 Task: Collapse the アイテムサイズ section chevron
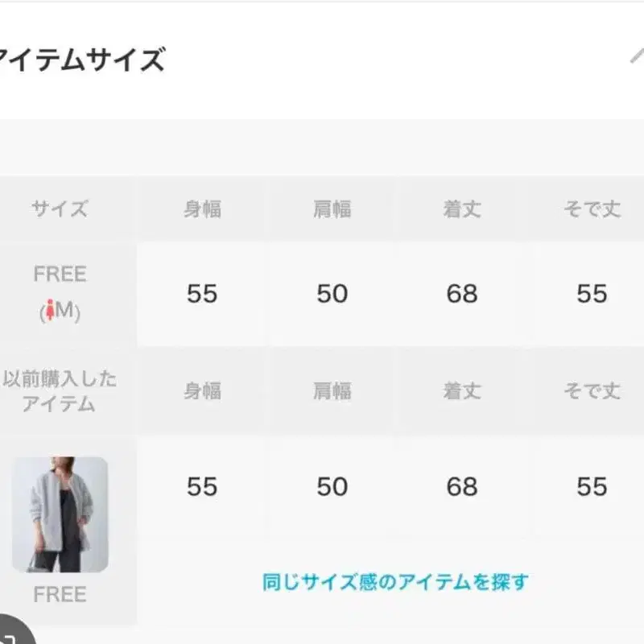click(637, 56)
